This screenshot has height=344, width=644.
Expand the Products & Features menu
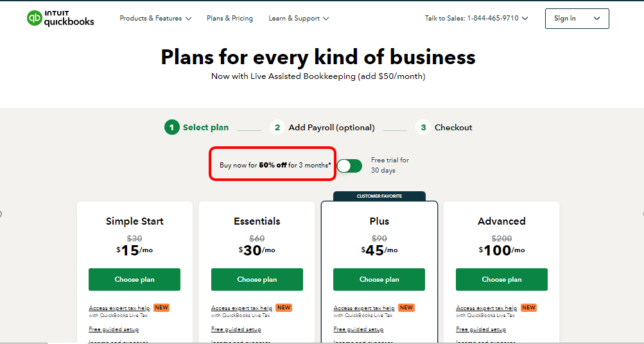tap(155, 19)
